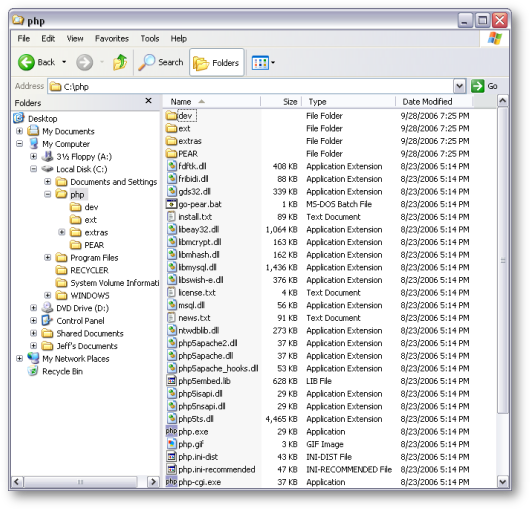The height and width of the screenshot is (509, 530).
Task: Select php.ini-recommended file icon
Action: (x=172, y=469)
